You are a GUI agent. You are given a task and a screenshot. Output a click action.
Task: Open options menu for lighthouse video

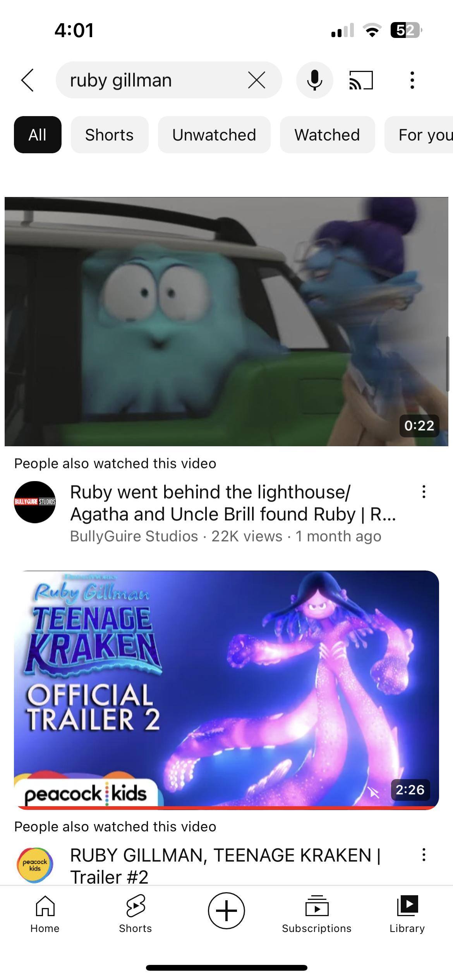(x=424, y=492)
